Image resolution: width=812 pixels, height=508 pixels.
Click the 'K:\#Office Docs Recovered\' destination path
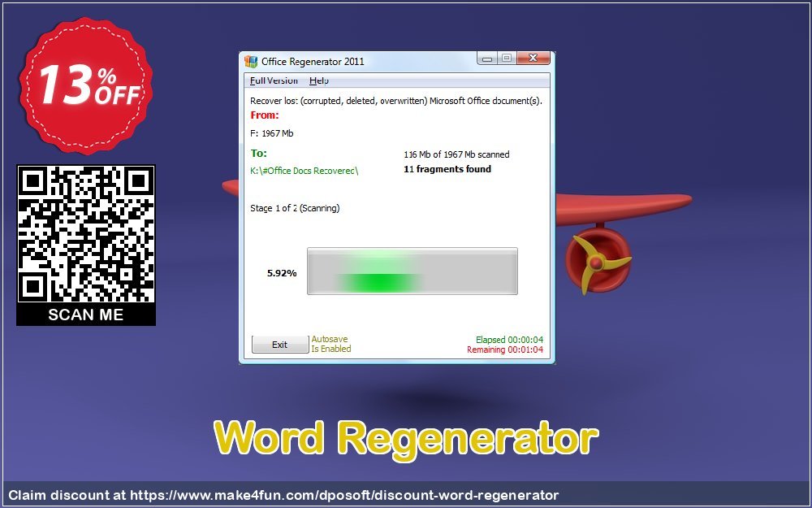tap(304, 171)
